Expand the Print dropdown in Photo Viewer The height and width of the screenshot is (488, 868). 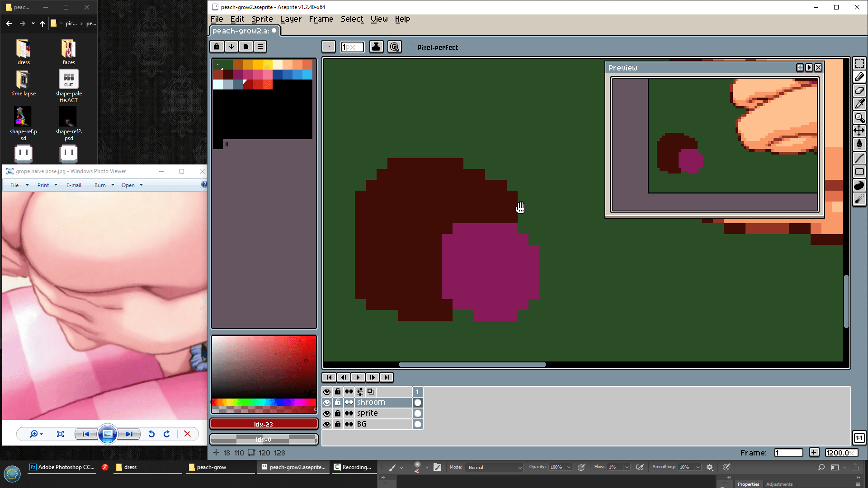56,185
